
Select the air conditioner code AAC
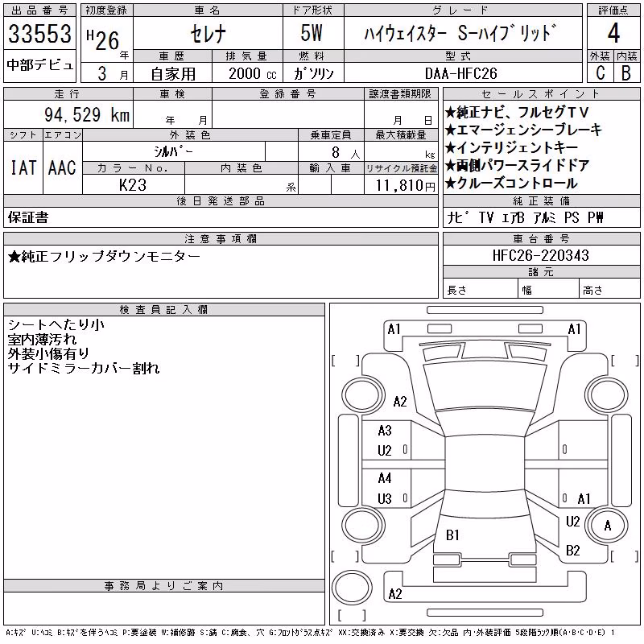62,167
